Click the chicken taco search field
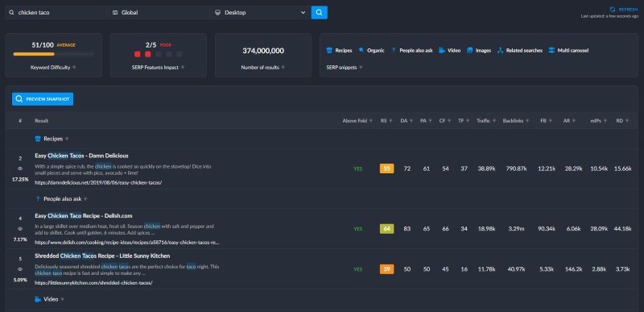 point(56,12)
